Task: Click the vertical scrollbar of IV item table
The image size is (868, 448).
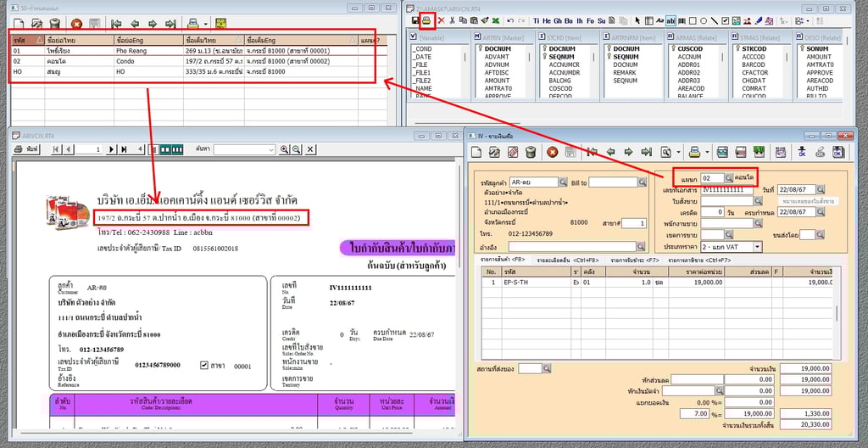Action: pos(837,313)
